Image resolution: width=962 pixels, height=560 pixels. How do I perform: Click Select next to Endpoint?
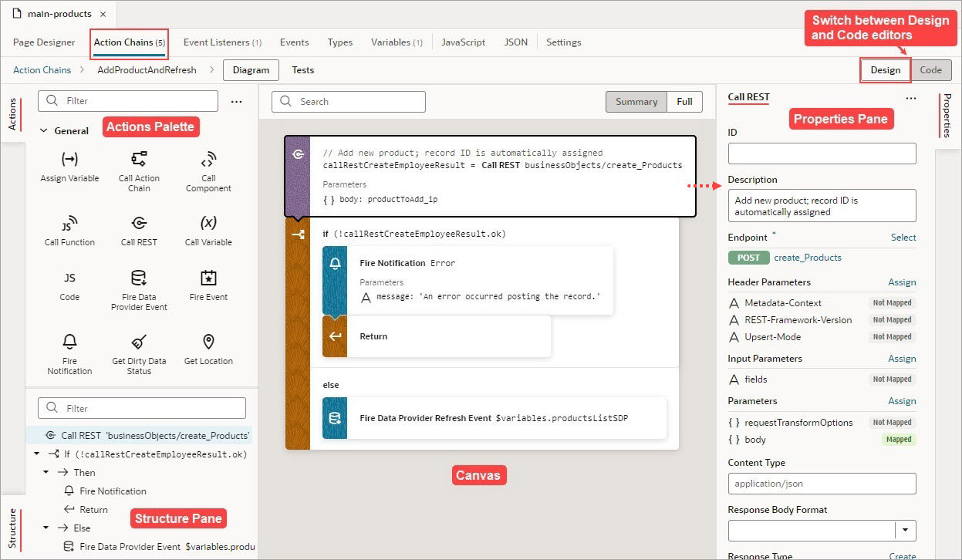click(903, 237)
